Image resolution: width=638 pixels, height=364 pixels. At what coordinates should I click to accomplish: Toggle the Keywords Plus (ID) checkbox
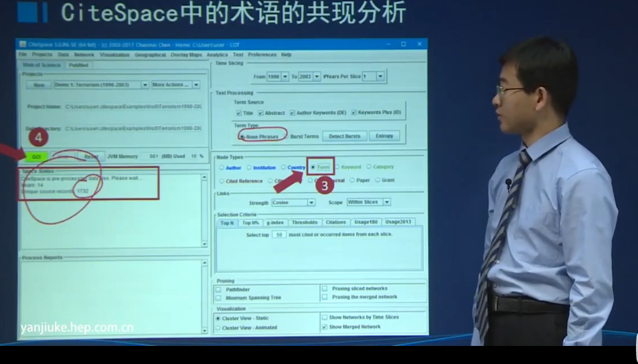354,112
